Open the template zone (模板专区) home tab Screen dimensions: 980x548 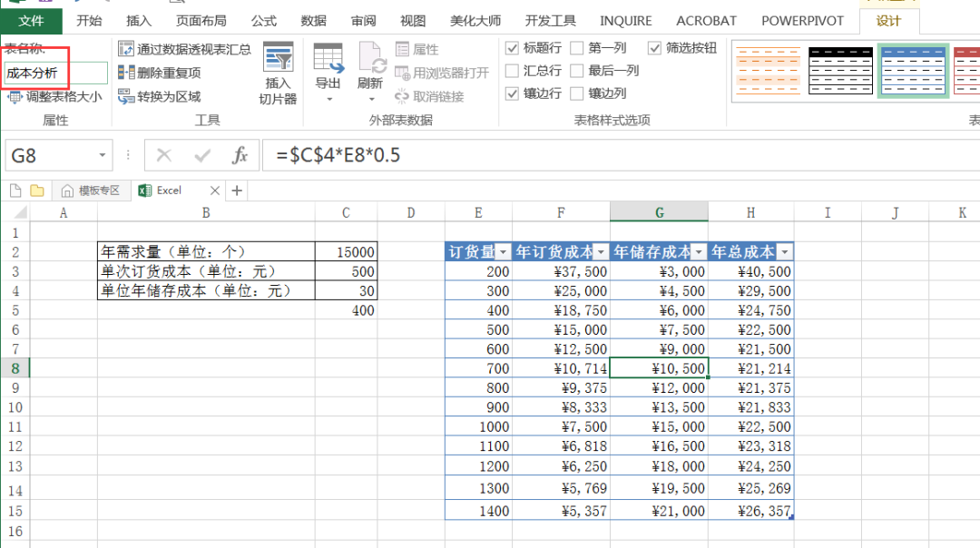[x=91, y=191]
